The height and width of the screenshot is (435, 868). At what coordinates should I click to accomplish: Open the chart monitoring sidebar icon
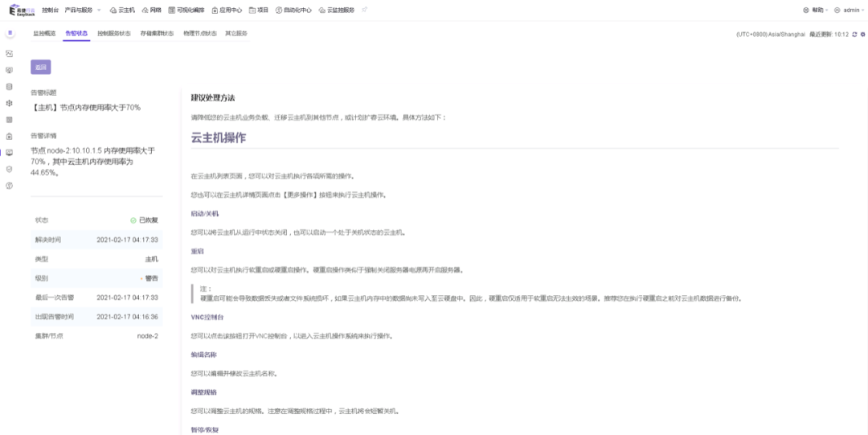[9, 54]
